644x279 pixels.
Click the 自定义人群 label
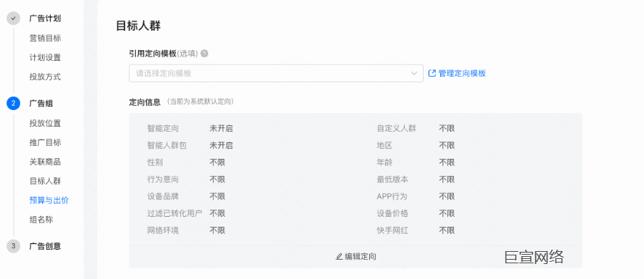(x=396, y=128)
